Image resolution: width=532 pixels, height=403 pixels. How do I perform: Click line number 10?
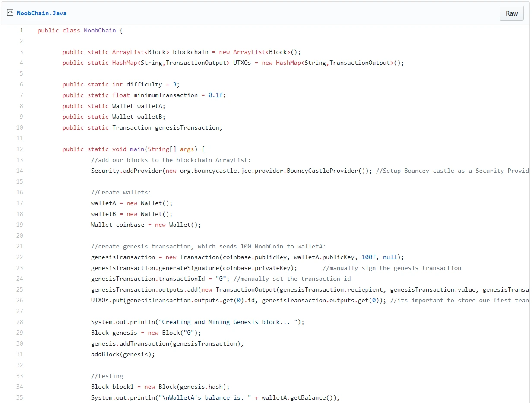(x=20, y=127)
